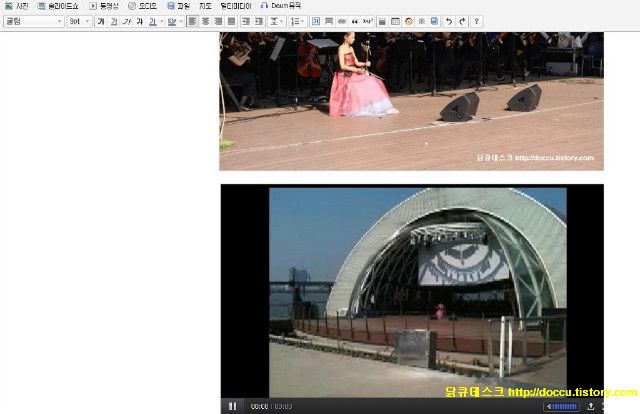This screenshot has width=640, height=414.
Task: Open the 동영상 video attach menu
Action: click(104, 6)
